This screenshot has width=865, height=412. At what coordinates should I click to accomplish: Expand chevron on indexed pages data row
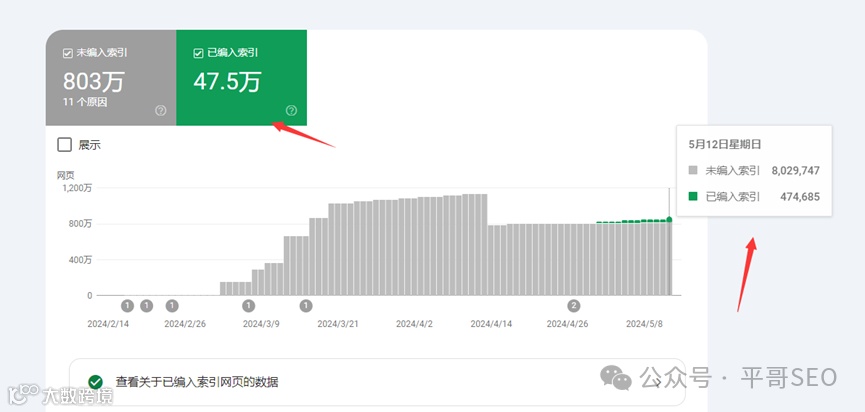pos(659,382)
